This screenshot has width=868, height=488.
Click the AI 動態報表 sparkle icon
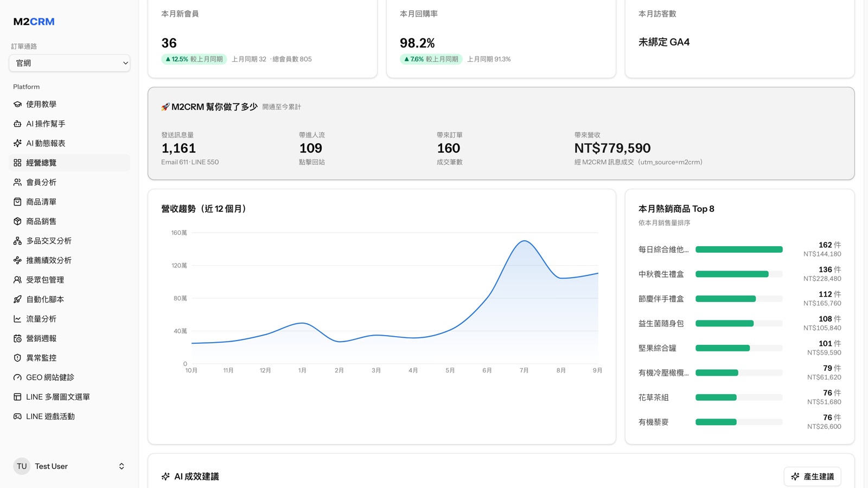(x=17, y=143)
